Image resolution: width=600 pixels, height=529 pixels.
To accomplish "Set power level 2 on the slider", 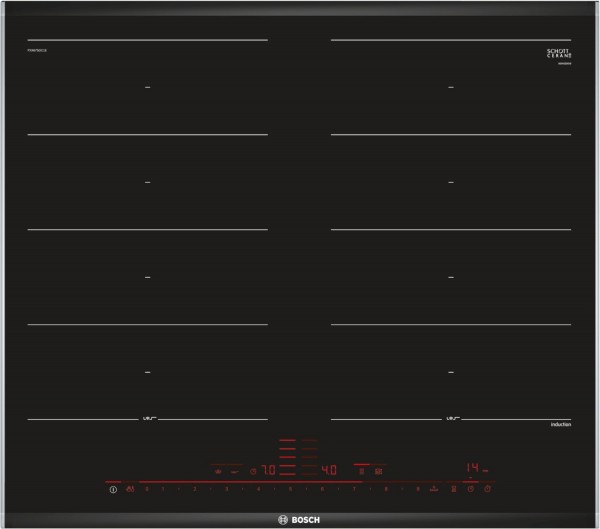I will point(195,489).
